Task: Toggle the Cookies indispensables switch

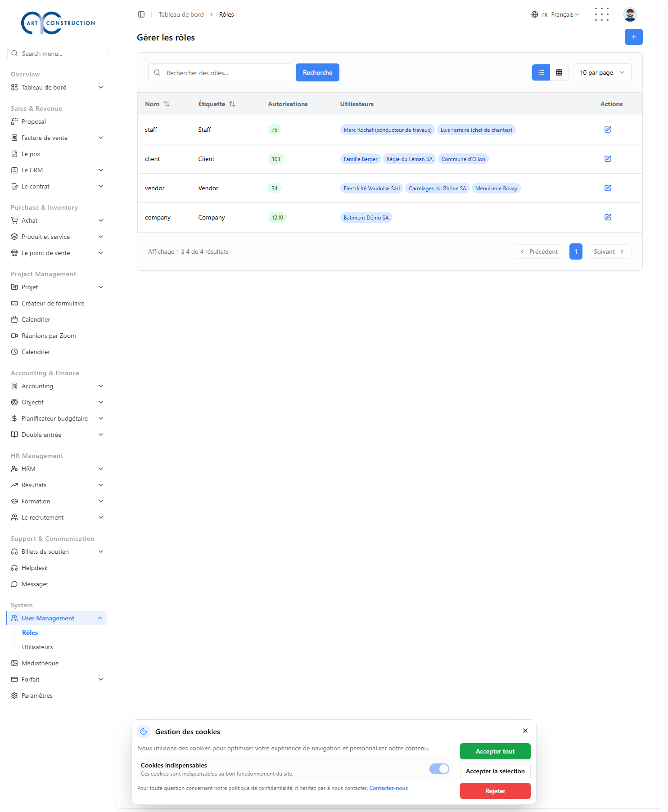Action: [x=439, y=769]
